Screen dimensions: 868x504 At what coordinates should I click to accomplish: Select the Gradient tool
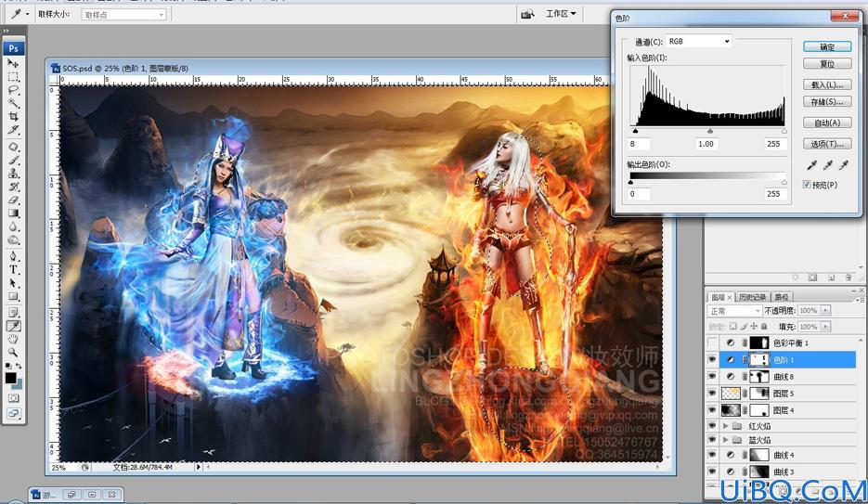tap(13, 213)
